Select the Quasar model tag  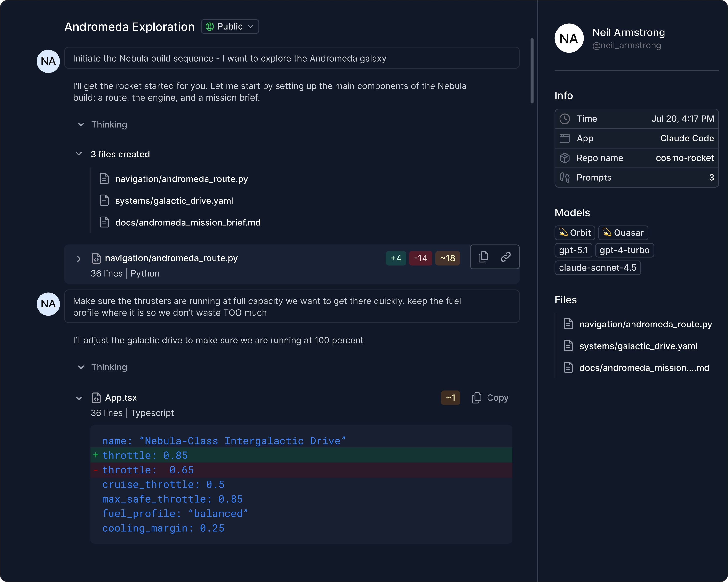point(623,233)
